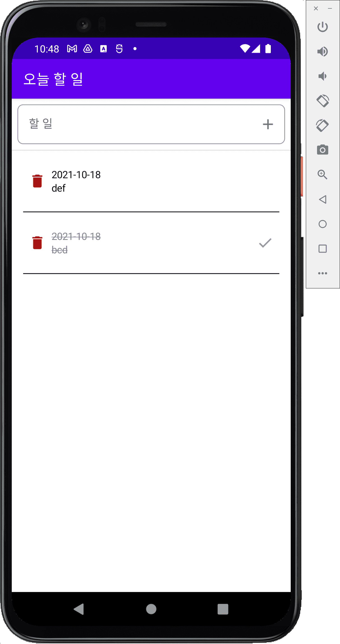The image size is (340, 644).
Task: Tap the Android navigation back button
Action: click(79, 609)
